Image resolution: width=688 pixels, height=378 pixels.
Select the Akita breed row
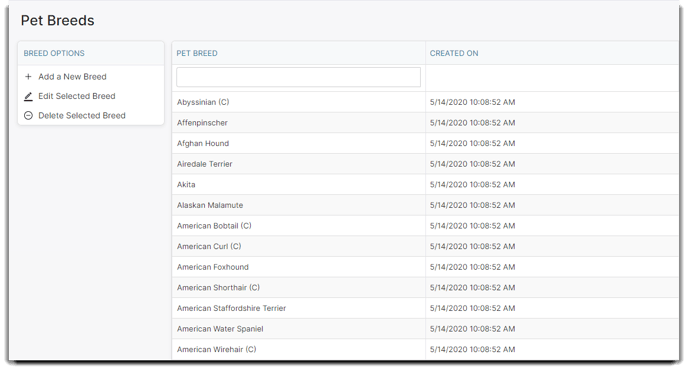pos(425,184)
